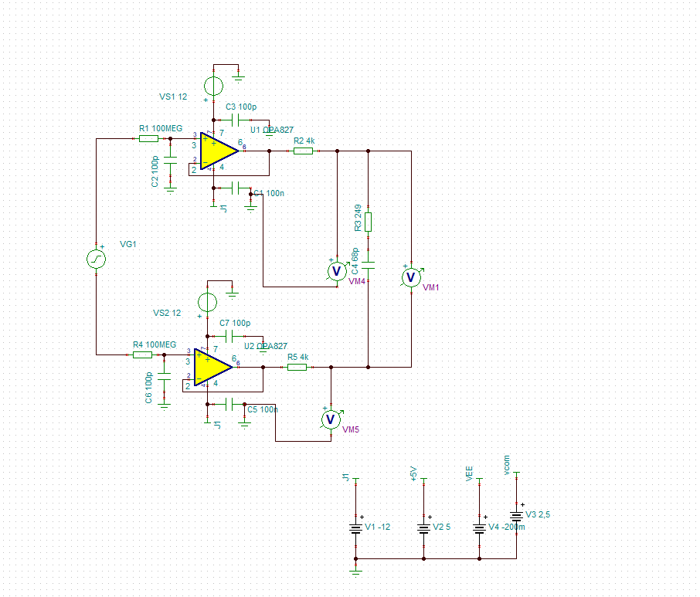Select the VM5 voltmeter symbol
700x597 pixels.
pyautogui.click(x=331, y=419)
